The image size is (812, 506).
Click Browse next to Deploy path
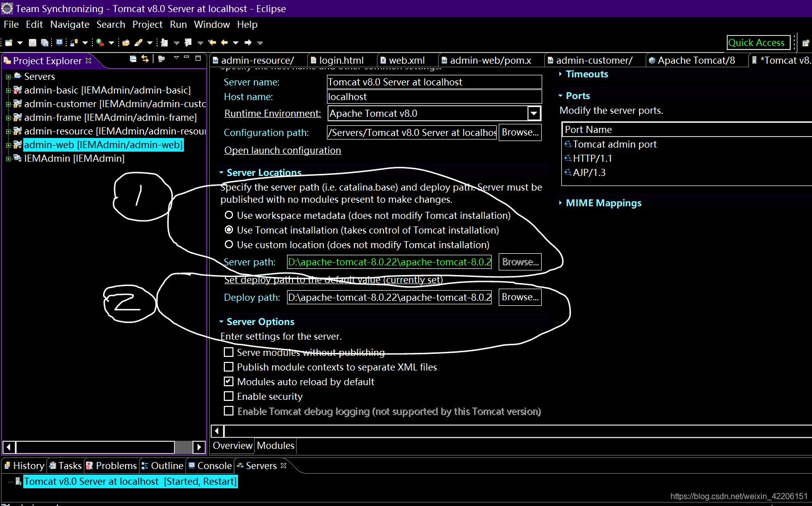[520, 297]
